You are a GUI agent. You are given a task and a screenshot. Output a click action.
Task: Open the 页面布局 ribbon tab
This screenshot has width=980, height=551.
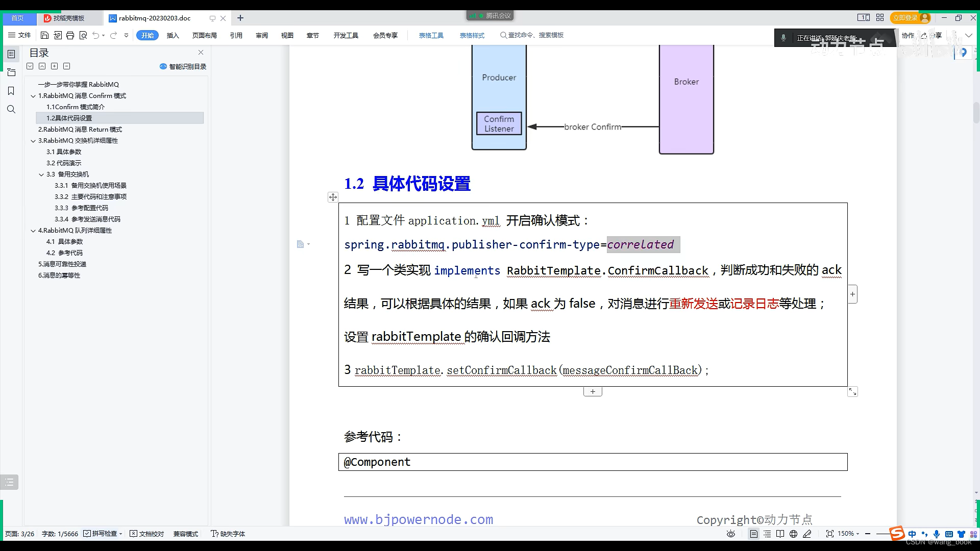coord(205,35)
